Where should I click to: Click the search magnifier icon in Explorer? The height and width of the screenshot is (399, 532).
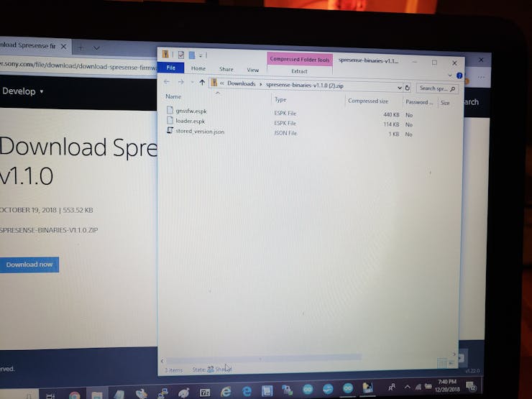453,89
